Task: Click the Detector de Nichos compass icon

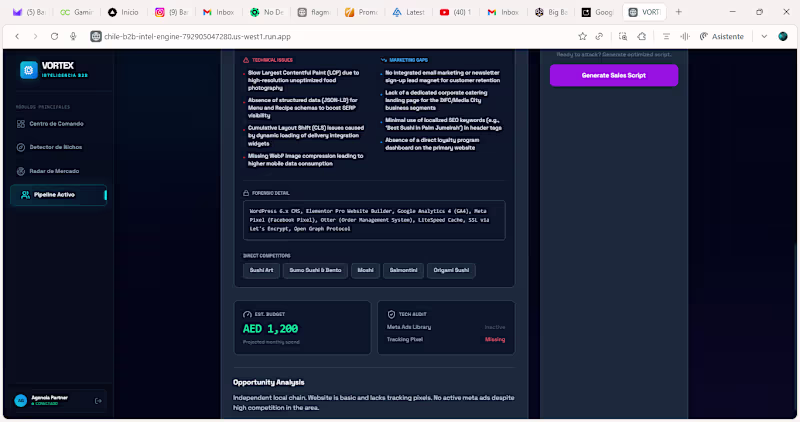Action: click(21, 147)
